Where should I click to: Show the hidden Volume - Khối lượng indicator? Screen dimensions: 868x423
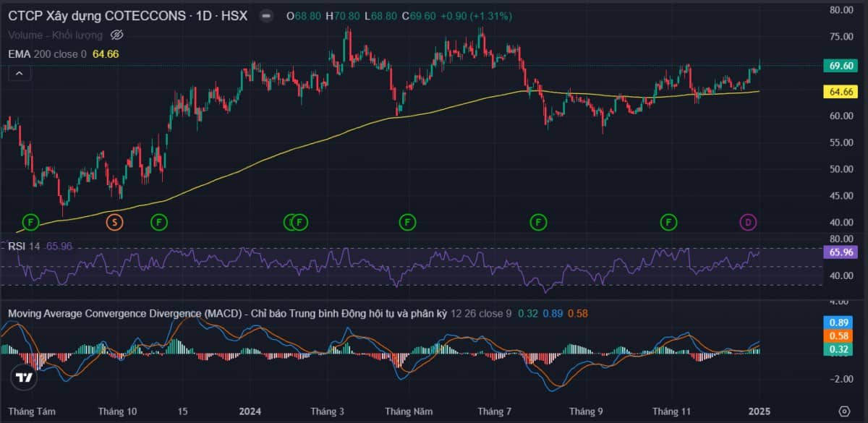[117, 35]
